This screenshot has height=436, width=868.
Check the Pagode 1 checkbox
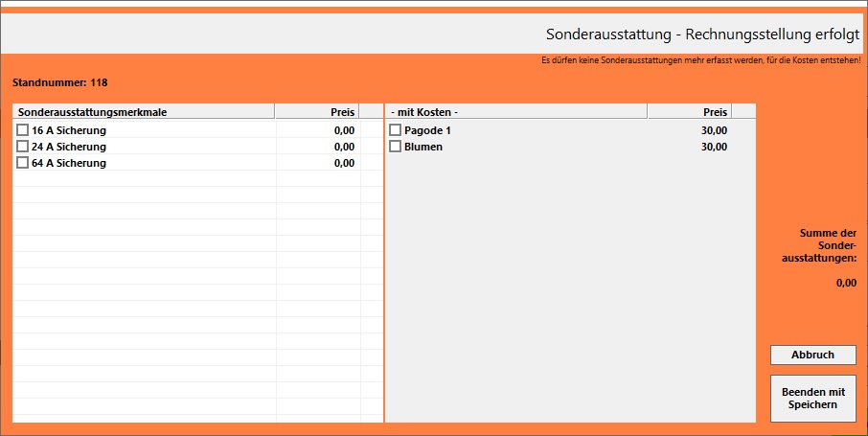395,130
